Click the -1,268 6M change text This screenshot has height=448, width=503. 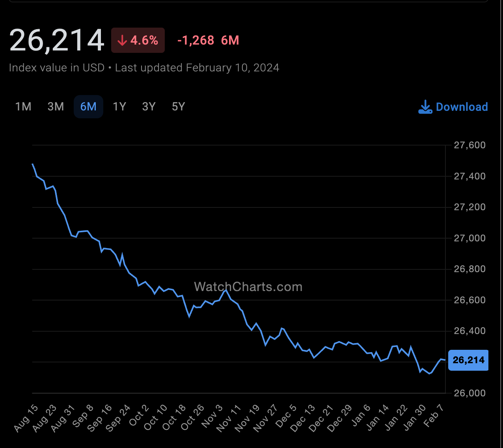[x=208, y=40]
